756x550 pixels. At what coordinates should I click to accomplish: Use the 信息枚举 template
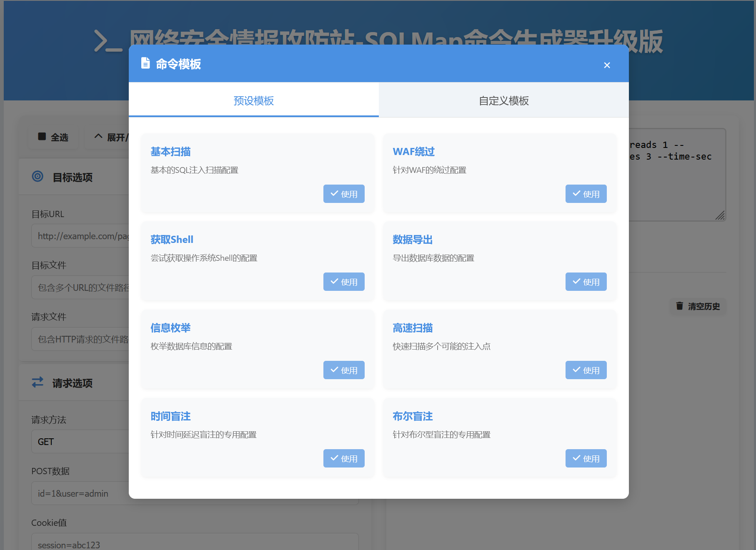pyautogui.click(x=344, y=370)
